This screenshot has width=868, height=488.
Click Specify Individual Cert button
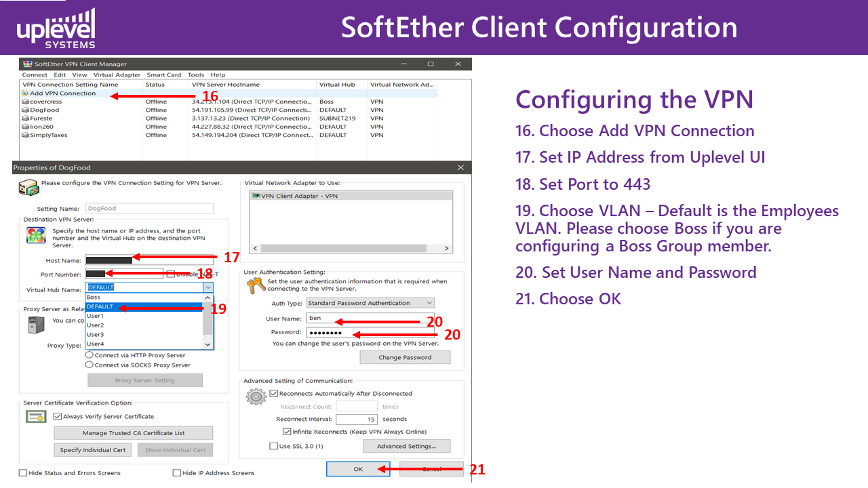[93, 450]
